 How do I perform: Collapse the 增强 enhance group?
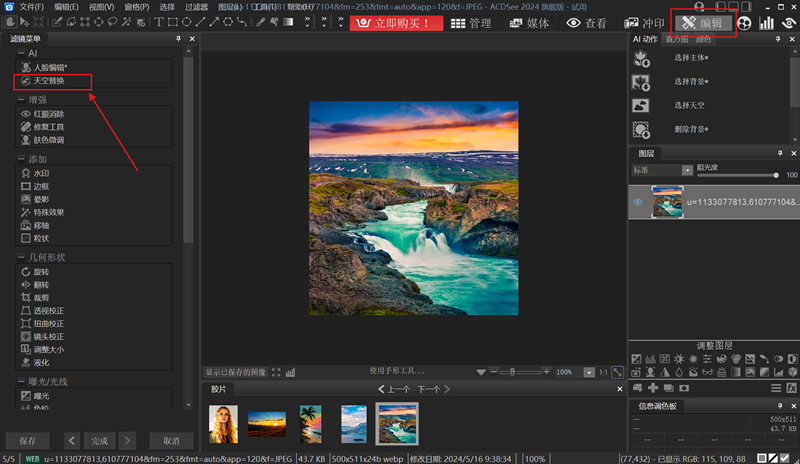pos(21,100)
